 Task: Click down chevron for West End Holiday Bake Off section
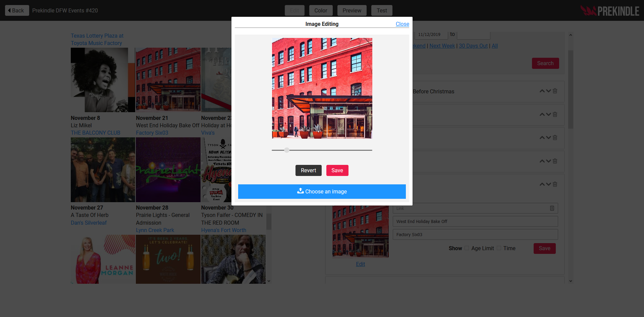[548, 184]
